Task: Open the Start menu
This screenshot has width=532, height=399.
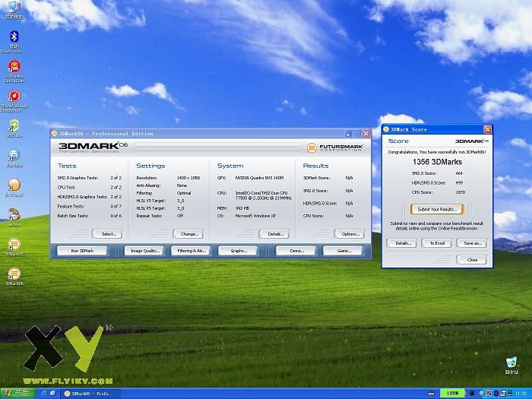Action: tap(18, 393)
